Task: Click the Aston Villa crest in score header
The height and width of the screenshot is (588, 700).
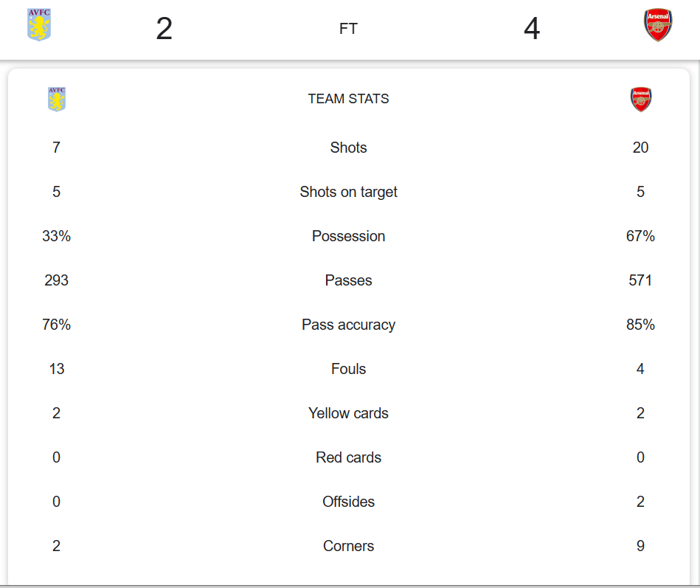Action: [39, 25]
